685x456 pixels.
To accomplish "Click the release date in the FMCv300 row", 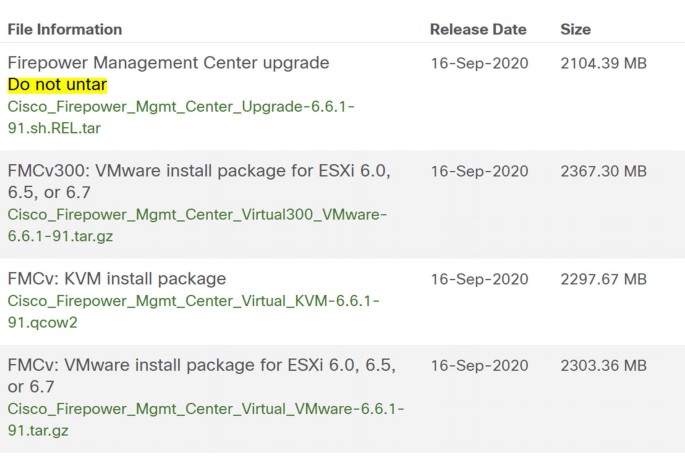I will coord(480,171).
